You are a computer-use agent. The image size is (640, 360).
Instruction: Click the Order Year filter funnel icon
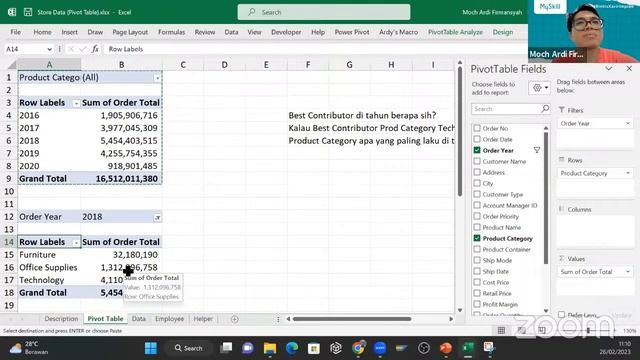pyautogui.click(x=537, y=150)
